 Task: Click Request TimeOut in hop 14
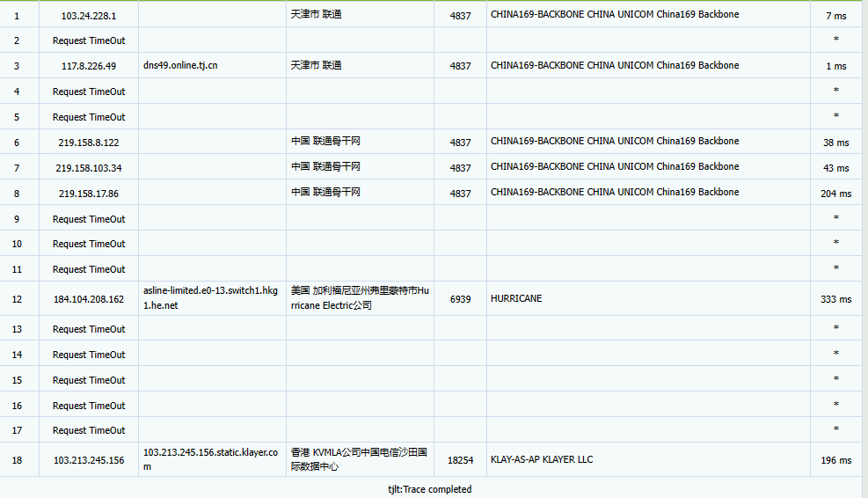tap(89, 355)
